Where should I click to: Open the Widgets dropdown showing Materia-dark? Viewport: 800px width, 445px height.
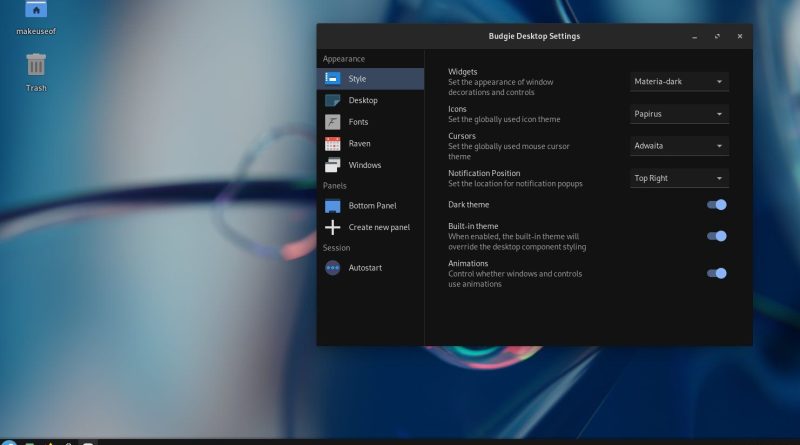click(679, 82)
